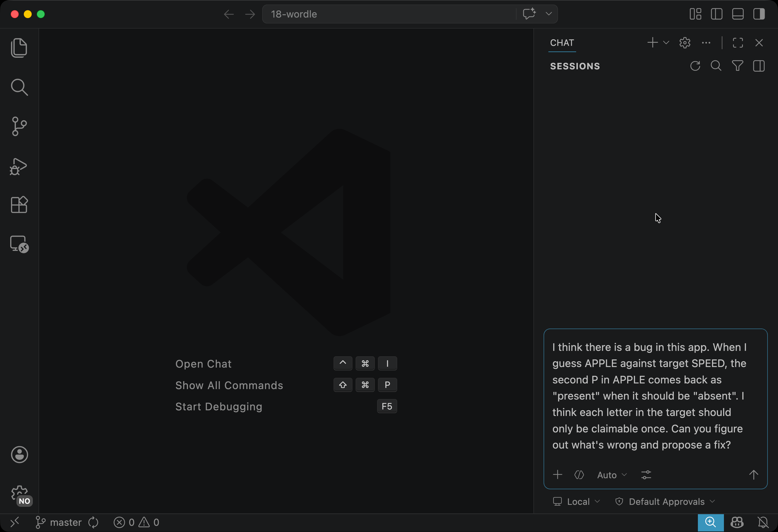Configure tools with the sliders icon
The image size is (778, 532).
[646, 475]
